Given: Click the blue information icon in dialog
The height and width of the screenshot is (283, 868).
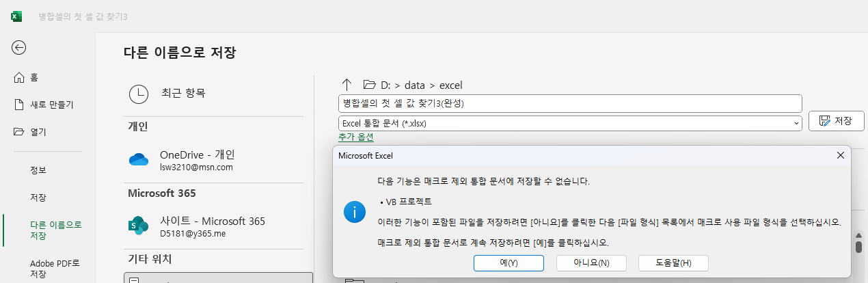Looking at the screenshot, I should [x=355, y=212].
